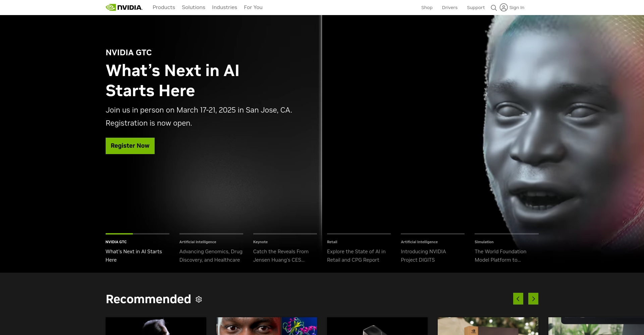Open the third Recommended card thumbnail

[x=377, y=326]
